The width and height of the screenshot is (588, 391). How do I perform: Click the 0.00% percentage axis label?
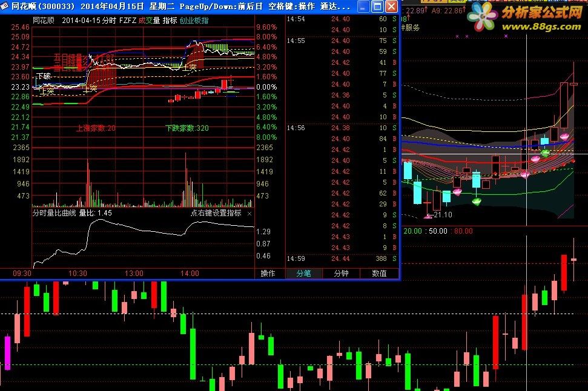266,87
